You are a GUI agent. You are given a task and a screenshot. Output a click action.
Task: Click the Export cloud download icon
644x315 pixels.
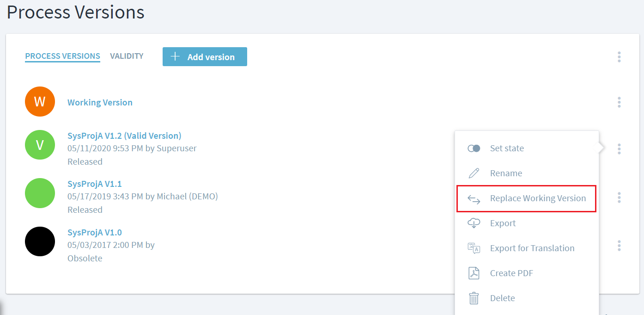click(474, 223)
